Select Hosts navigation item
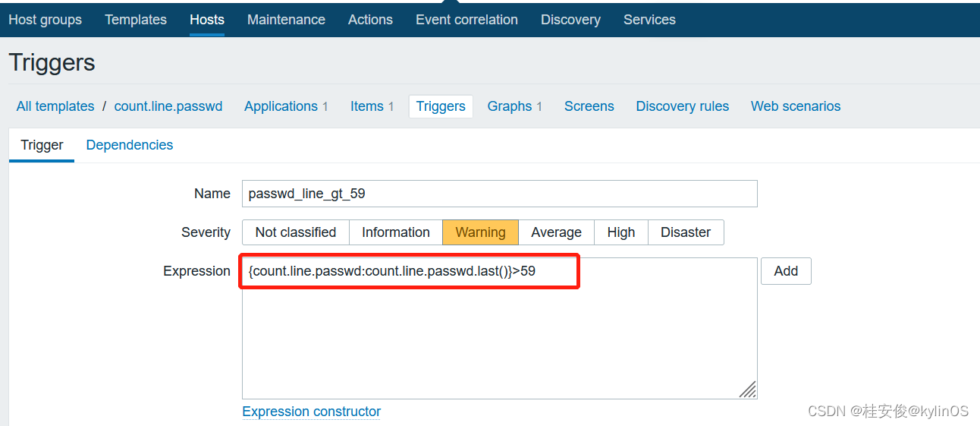This screenshot has width=980, height=426. point(207,20)
